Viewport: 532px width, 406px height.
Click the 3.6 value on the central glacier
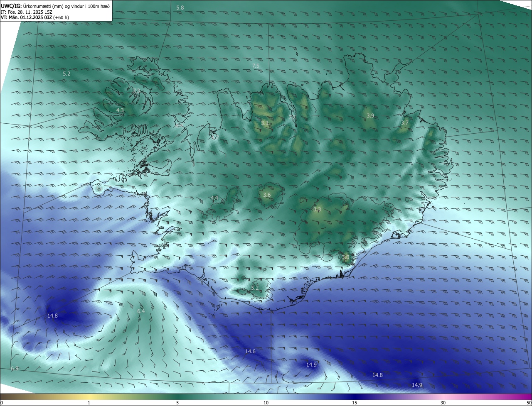(x=267, y=195)
